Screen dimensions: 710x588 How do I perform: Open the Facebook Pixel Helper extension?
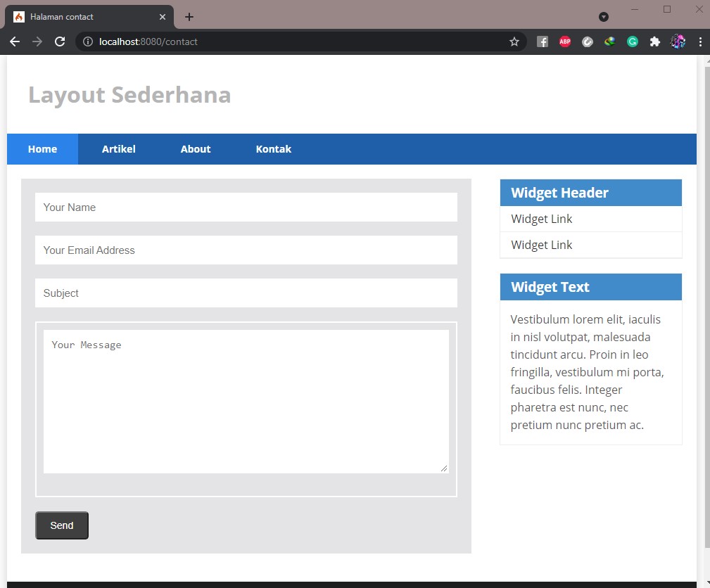click(542, 41)
